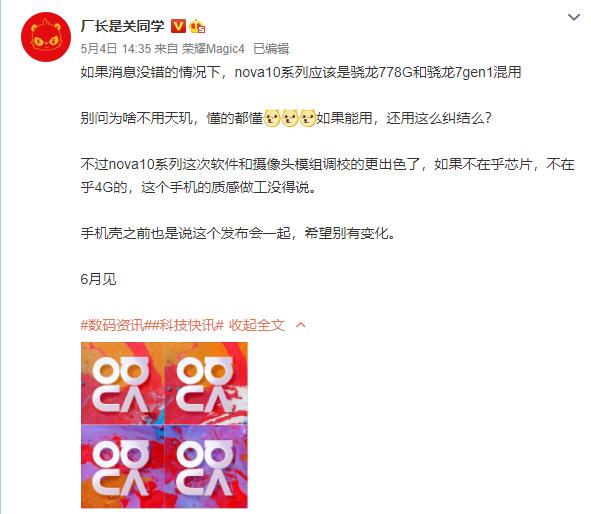Click the last doge emoji before 如果能用
This screenshot has height=514, width=591.
tap(307, 118)
